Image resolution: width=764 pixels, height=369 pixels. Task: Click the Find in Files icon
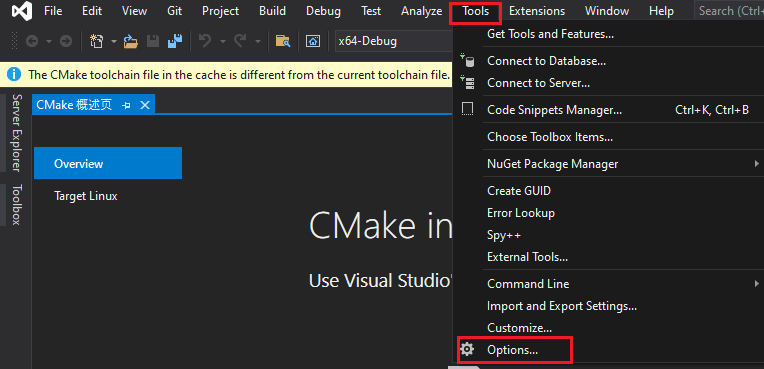(x=283, y=41)
